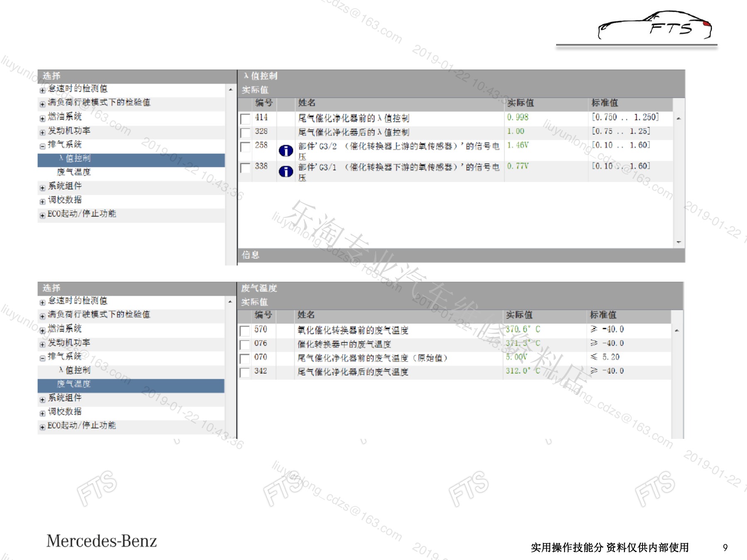Image resolution: width=747 pixels, height=560 pixels.
Task: Select the row named 尾气催化净化器后的废气温度
Action: (x=454, y=372)
